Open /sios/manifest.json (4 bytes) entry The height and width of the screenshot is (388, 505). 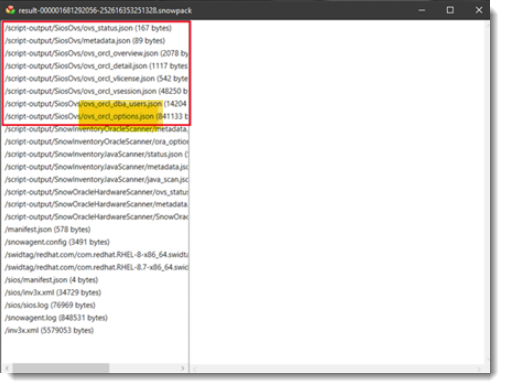51,280
